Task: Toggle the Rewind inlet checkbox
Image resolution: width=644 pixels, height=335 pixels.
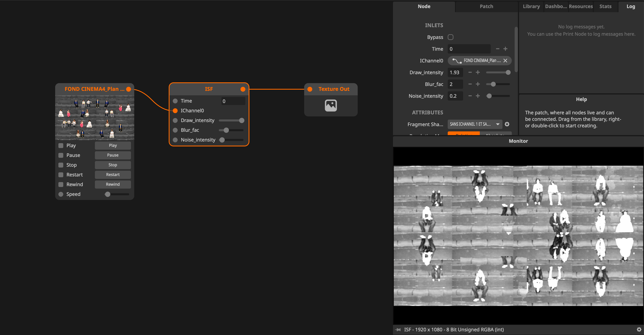Action: 61,185
